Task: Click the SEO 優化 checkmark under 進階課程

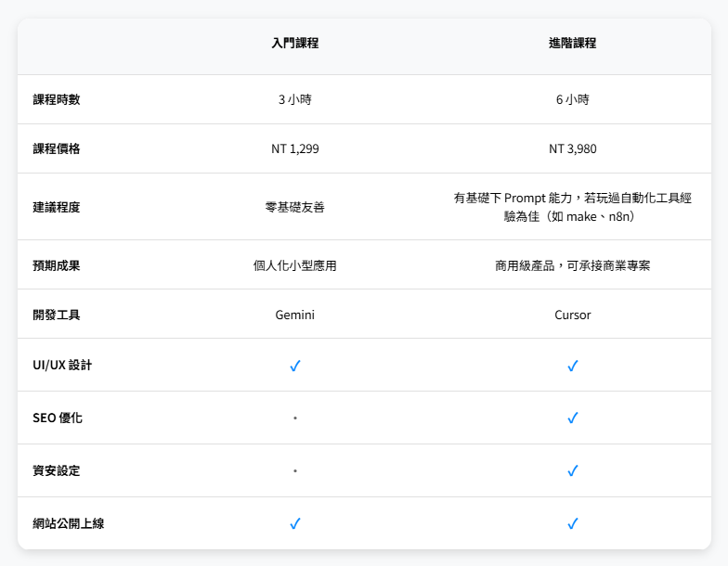Action: click(573, 418)
